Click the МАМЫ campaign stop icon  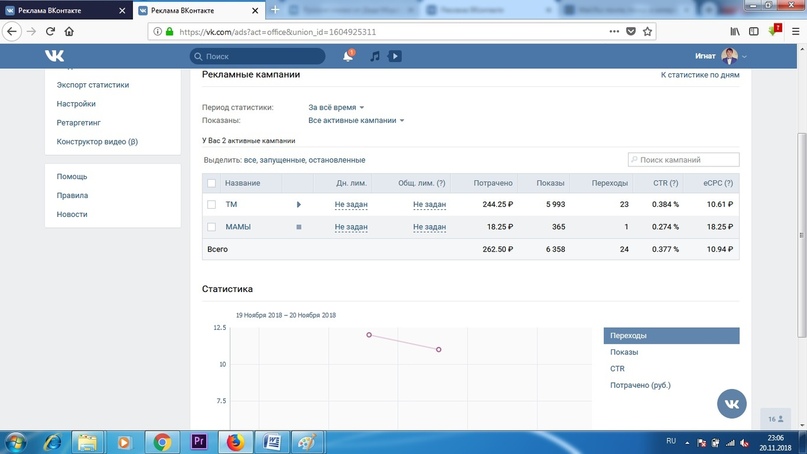pos(299,226)
